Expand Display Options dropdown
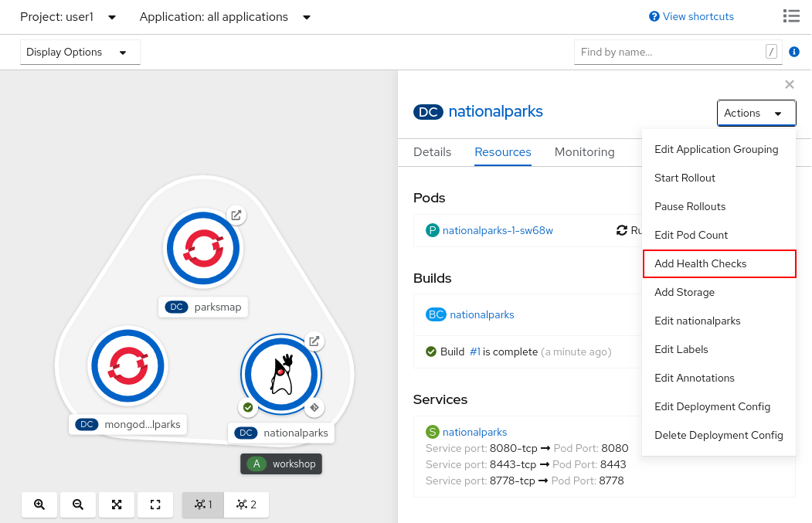812x523 pixels. click(80, 53)
